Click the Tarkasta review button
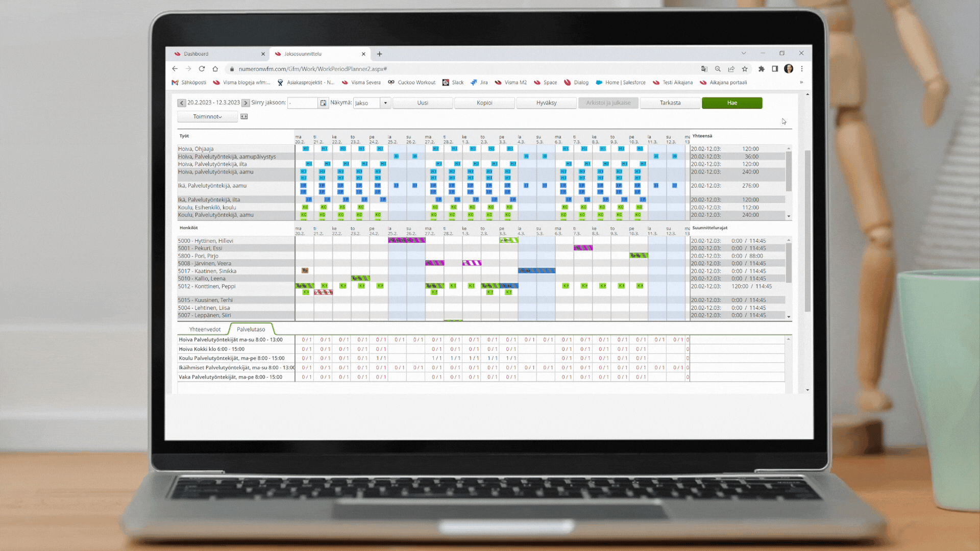980x551 pixels. (669, 103)
